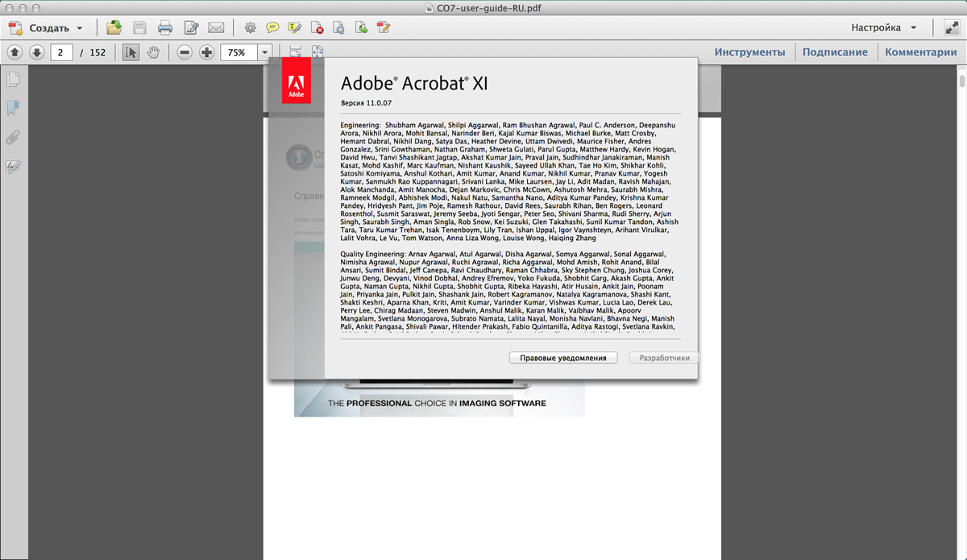This screenshot has width=967, height=560.
Task: Click the envelope email icon in the toolbar
Action: click(x=216, y=28)
